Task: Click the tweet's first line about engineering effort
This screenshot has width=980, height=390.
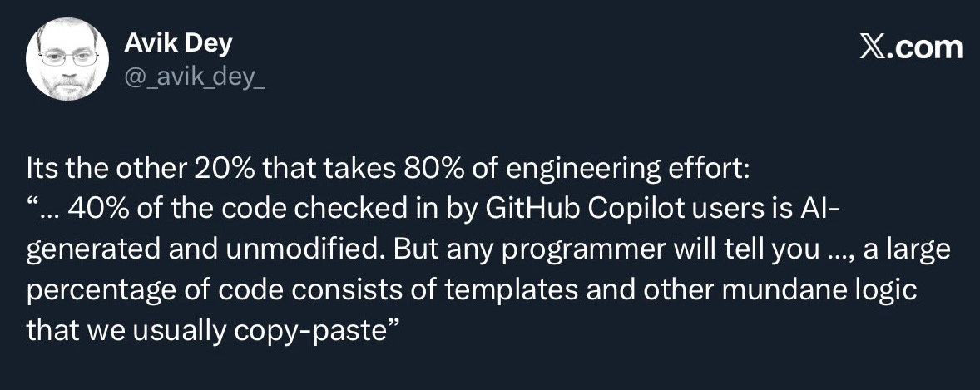Action: [389, 170]
